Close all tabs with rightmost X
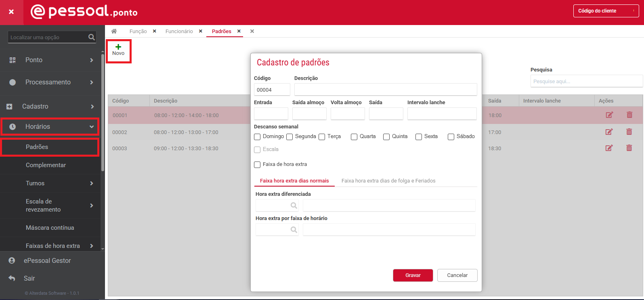The image size is (644, 300). coord(252,31)
